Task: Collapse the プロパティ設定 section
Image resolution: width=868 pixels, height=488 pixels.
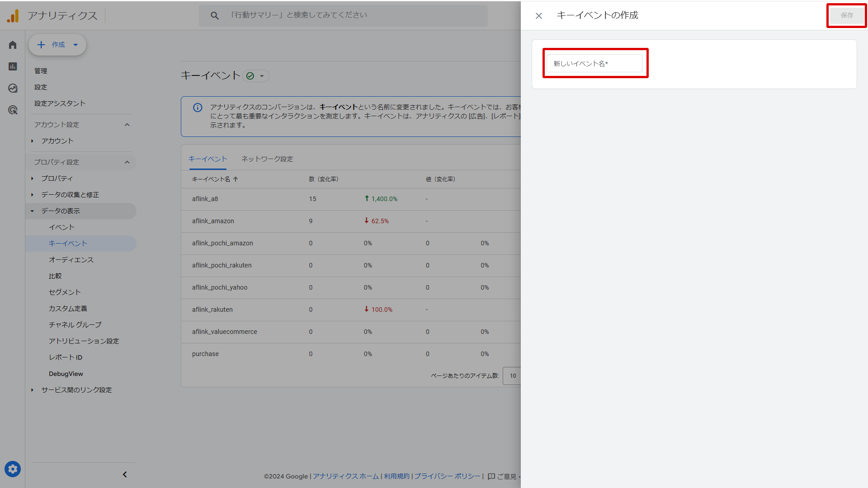Action: coord(127,162)
